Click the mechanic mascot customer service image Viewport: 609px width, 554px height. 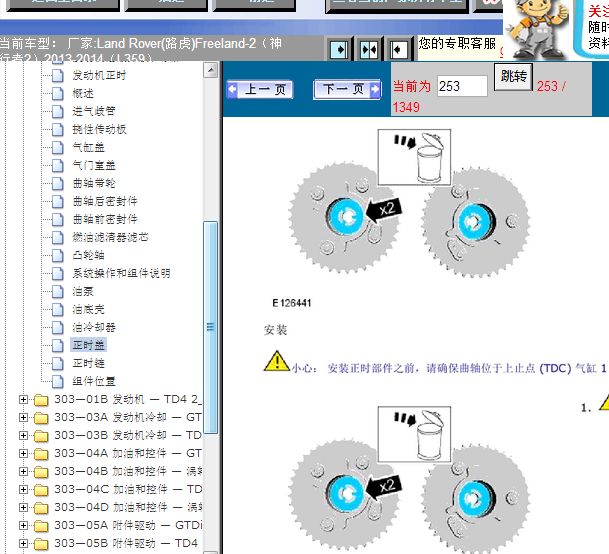[x=538, y=29]
